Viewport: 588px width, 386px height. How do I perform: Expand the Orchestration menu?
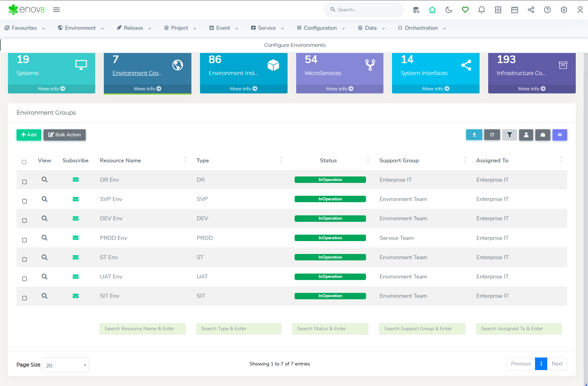coord(421,28)
